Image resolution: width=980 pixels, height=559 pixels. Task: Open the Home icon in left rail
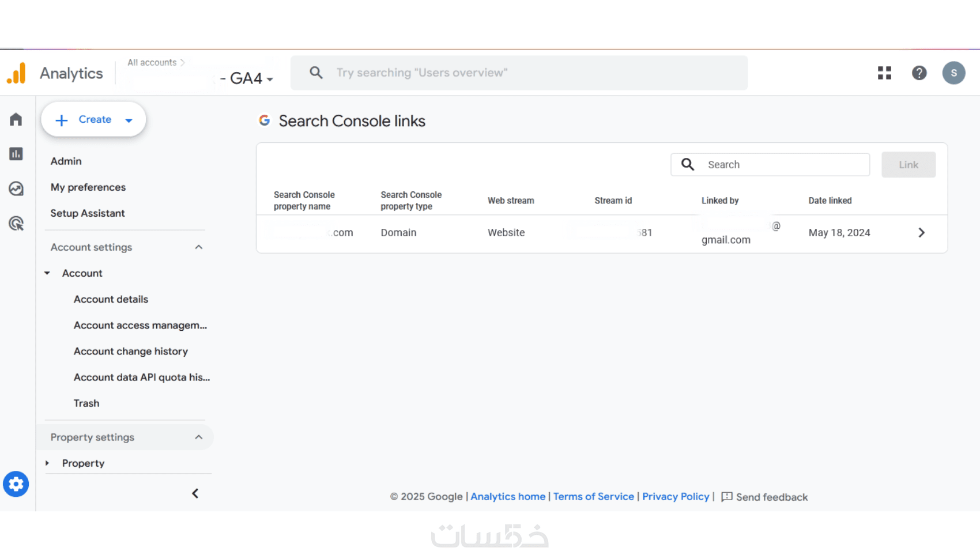(x=16, y=119)
